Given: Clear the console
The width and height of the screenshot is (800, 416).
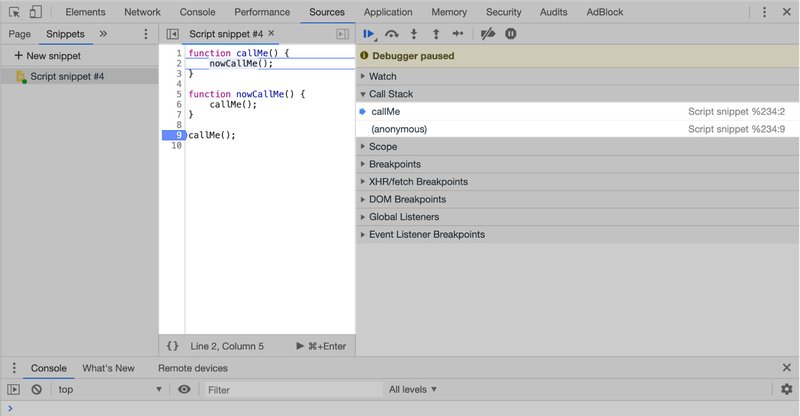Looking at the screenshot, I should (36, 389).
